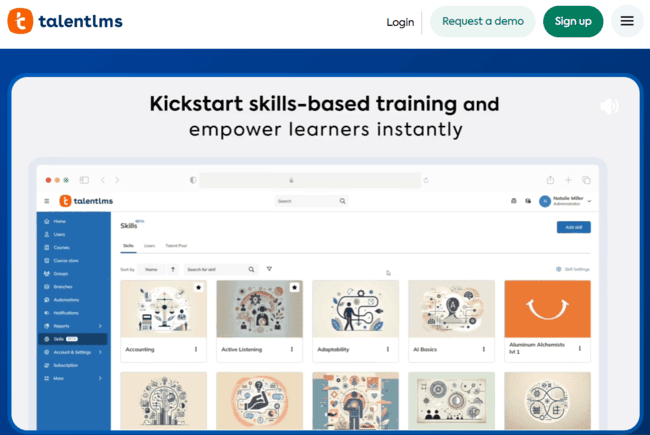Toggle the star on Active Listening card
This screenshot has height=435, width=650.
[x=294, y=287]
